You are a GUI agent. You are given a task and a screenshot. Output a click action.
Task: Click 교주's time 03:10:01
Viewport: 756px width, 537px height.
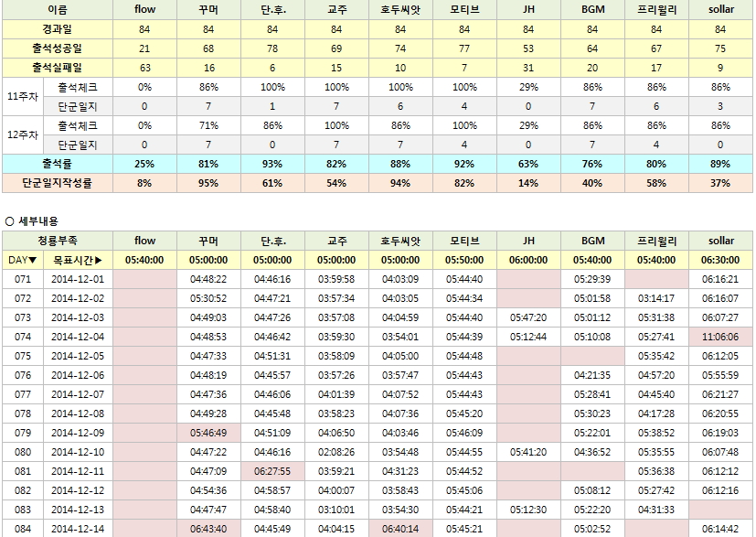tap(336, 510)
